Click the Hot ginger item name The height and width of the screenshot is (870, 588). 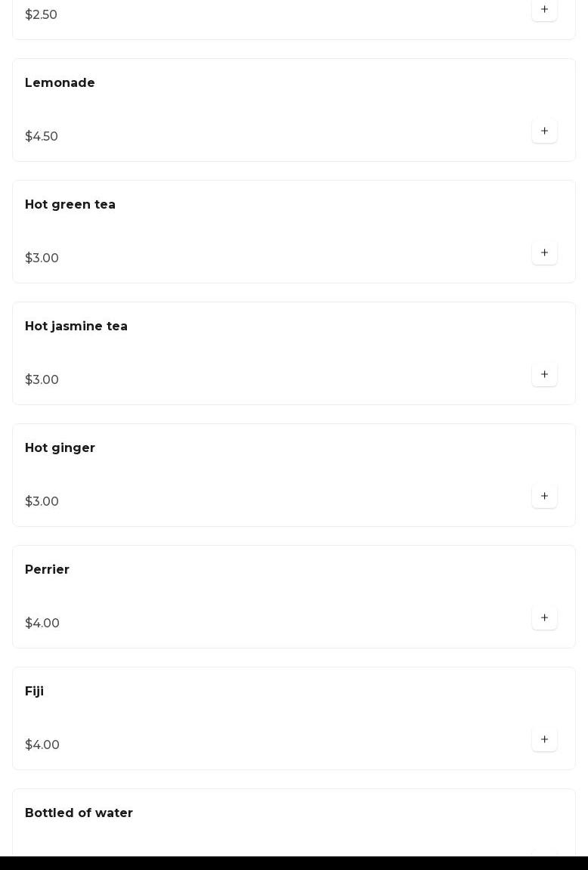tap(60, 448)
